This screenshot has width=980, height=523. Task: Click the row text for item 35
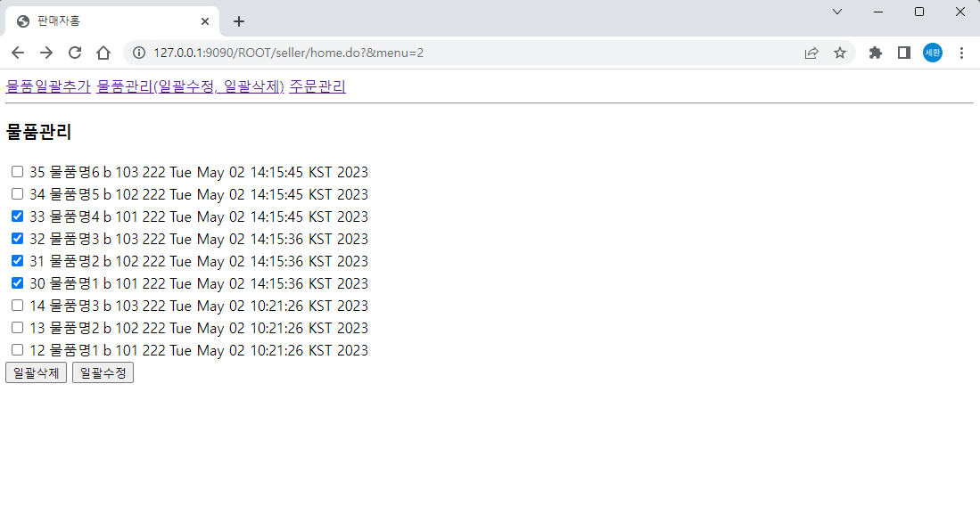pyautogui.click(x=199, y=172)
